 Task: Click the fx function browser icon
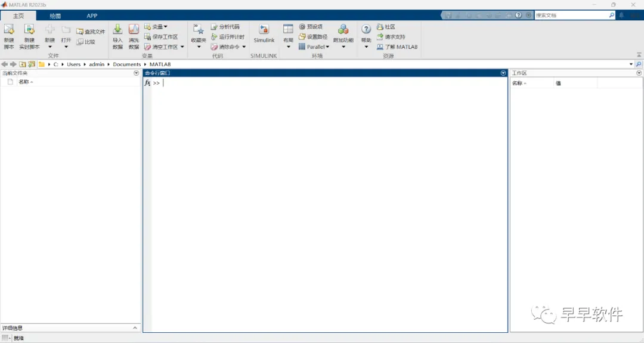point(147,83)
